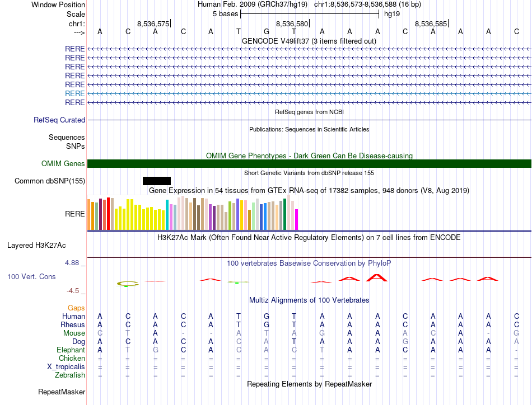
Task: Select the Layered H3K27Ac track label
Action: (x=36, y=246)
